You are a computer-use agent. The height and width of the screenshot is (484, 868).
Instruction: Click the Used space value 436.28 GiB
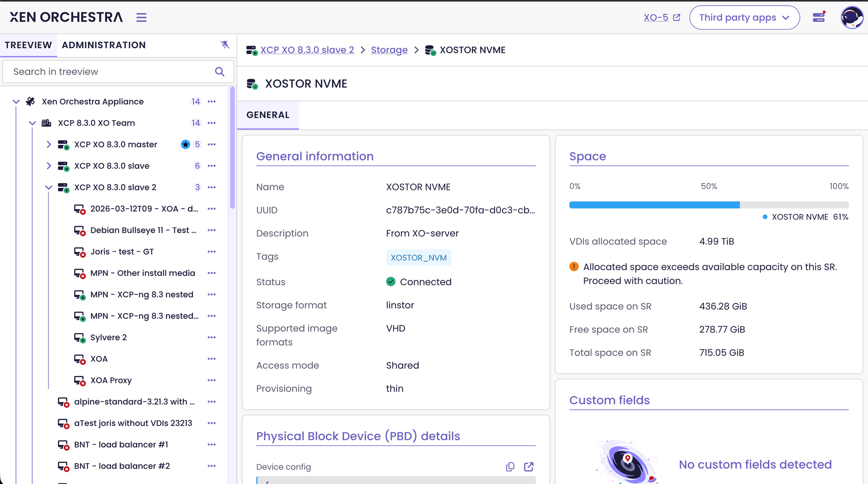[723, 307]
